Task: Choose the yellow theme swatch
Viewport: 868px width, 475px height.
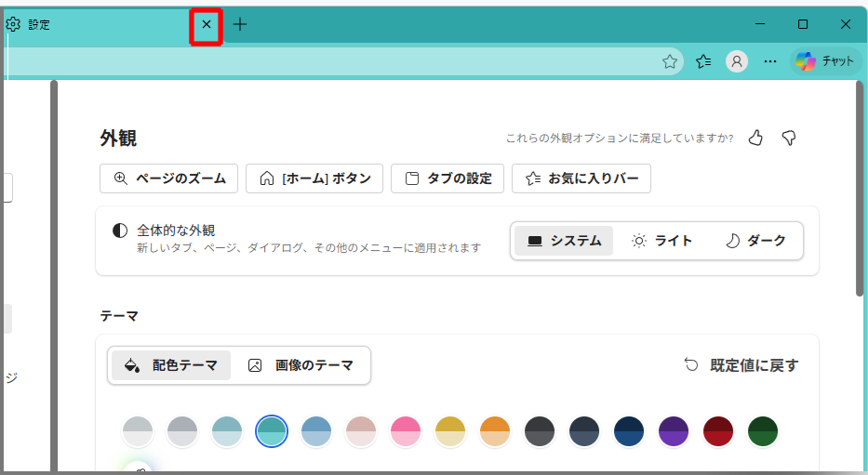Action: pyautogui.click(x=450, y=431)
